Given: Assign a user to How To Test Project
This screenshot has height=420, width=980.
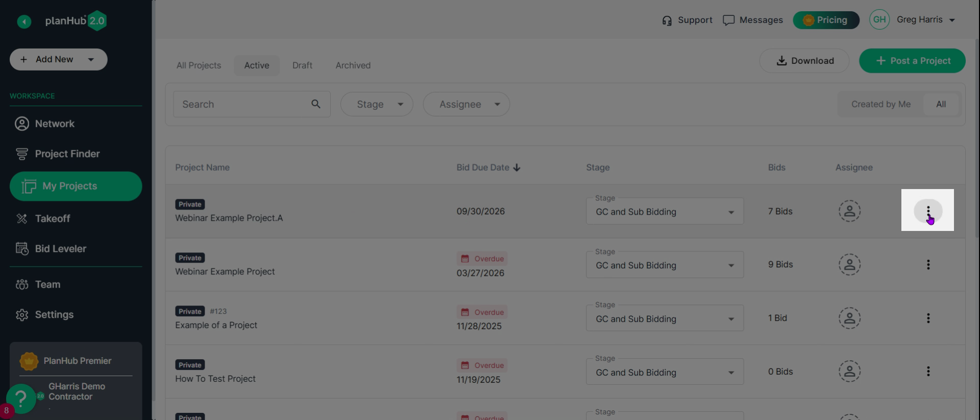Looking at the screenshot, I should click(849, 371).
